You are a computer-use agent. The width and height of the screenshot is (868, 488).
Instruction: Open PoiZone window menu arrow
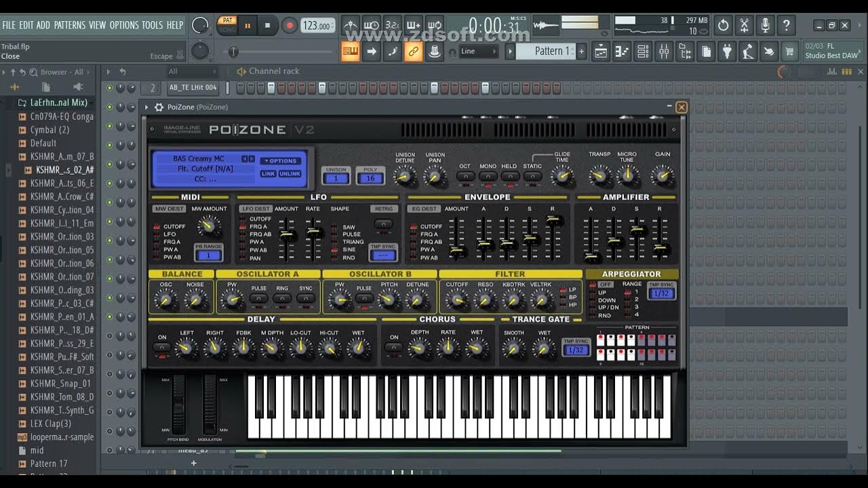pos(146,107)
